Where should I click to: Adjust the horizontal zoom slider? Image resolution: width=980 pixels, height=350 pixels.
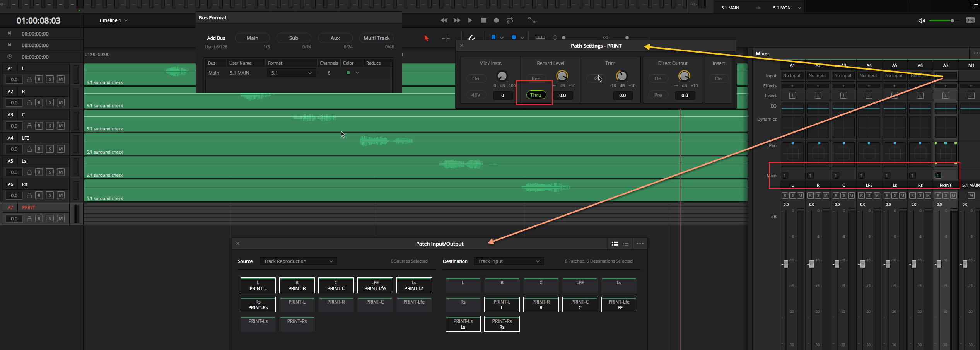click(x=630, y=38)
